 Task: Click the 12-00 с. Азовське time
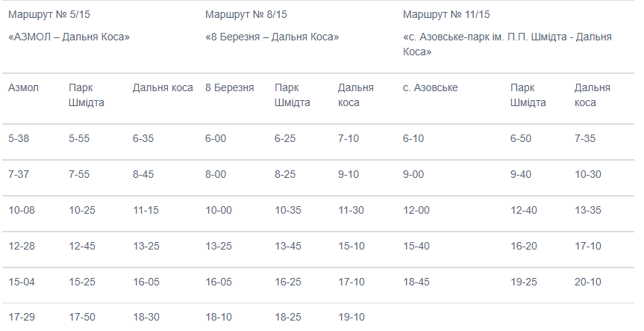click(416, 210)
